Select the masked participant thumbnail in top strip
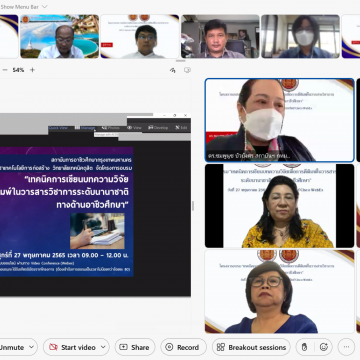 300,36
